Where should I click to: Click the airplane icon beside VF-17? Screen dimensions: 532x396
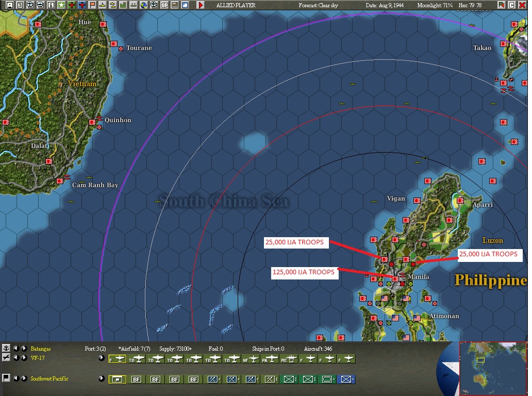(x=6, y=357)
